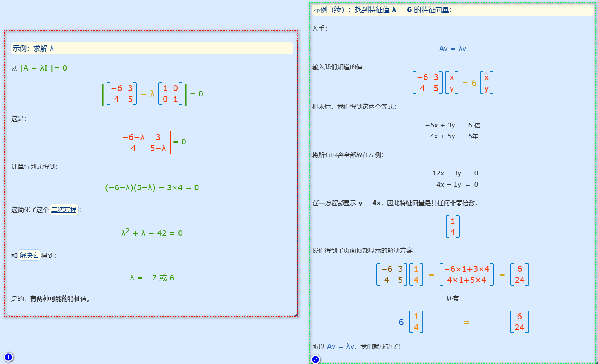Open the 二次方程 link
This screenshot has width=598, height=364.
(64, 210)
